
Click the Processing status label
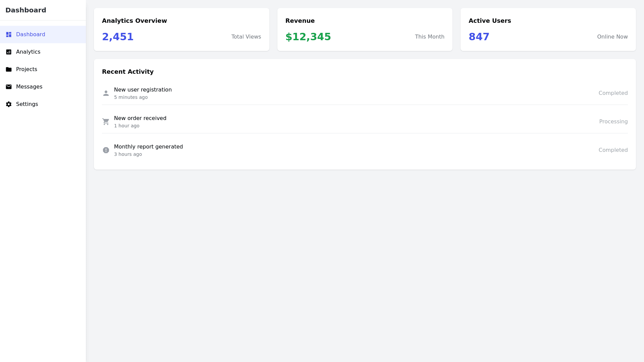point(613,122)
